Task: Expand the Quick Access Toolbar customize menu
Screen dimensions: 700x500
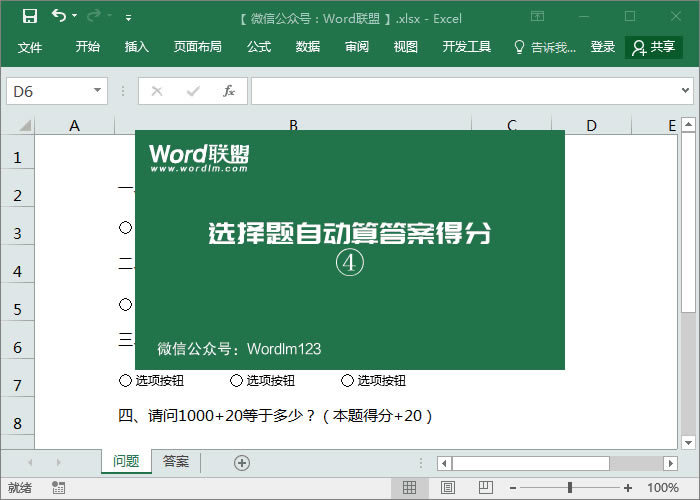Action: point(128,18)
